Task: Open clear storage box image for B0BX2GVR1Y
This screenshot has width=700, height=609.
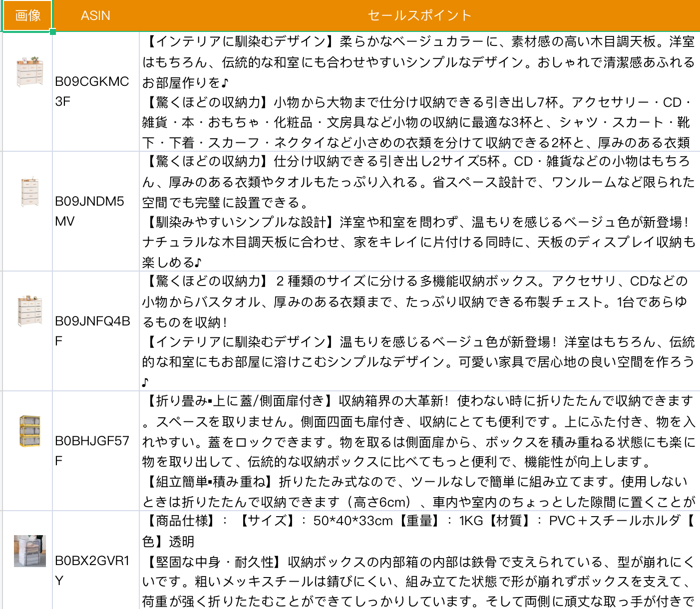Action: (x=29, y=551)
